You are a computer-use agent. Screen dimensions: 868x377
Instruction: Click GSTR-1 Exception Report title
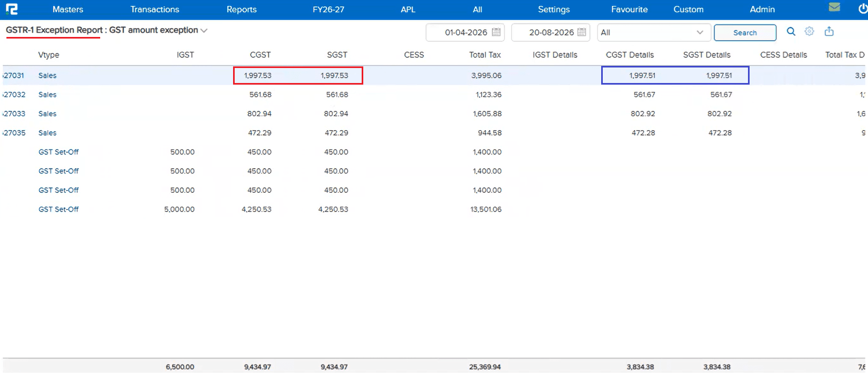(x=54, y=30)
